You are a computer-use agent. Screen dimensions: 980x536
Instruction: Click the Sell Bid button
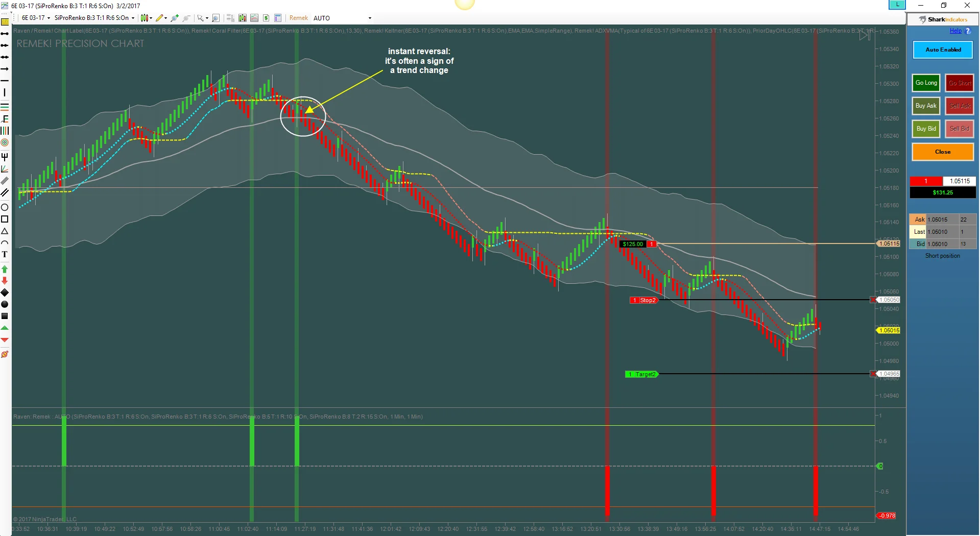[x=960, y=129]
